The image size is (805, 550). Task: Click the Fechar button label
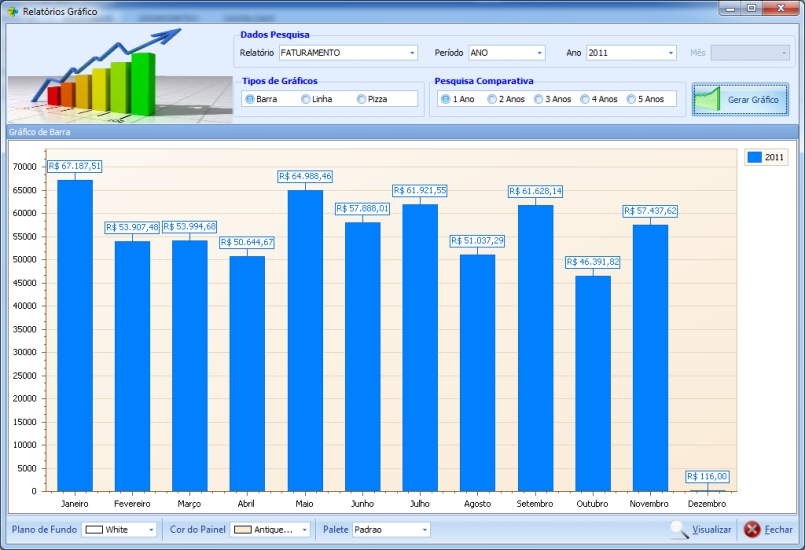pos(779,529)
